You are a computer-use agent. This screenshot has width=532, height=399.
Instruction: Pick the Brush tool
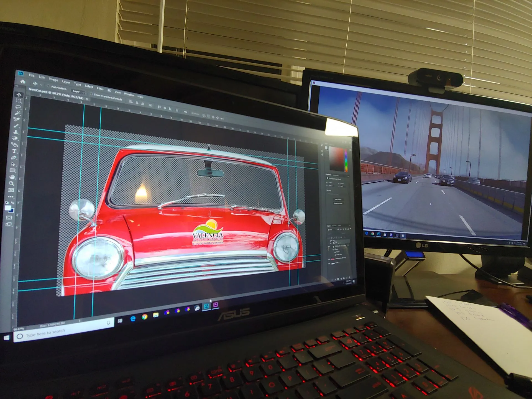click(x=17, y=126)
